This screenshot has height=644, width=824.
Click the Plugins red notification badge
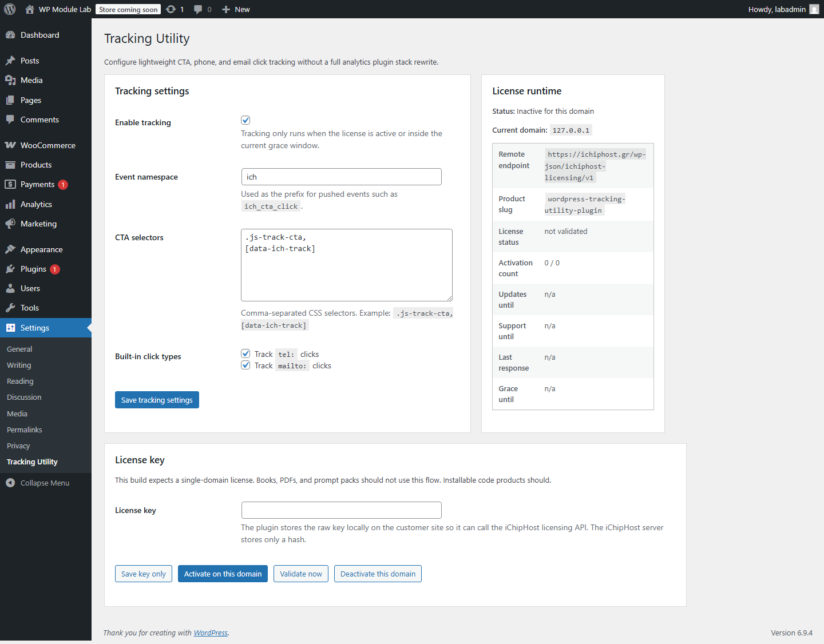[55, 269]
